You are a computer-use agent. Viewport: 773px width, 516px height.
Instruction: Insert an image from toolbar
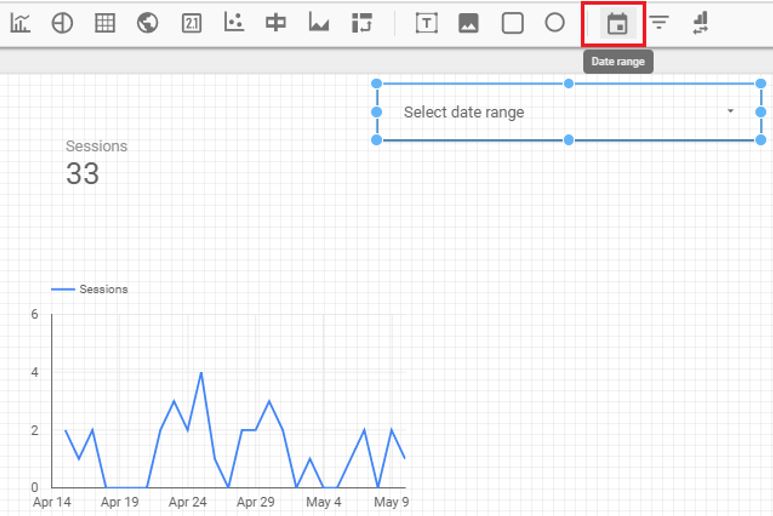(469, 23)
